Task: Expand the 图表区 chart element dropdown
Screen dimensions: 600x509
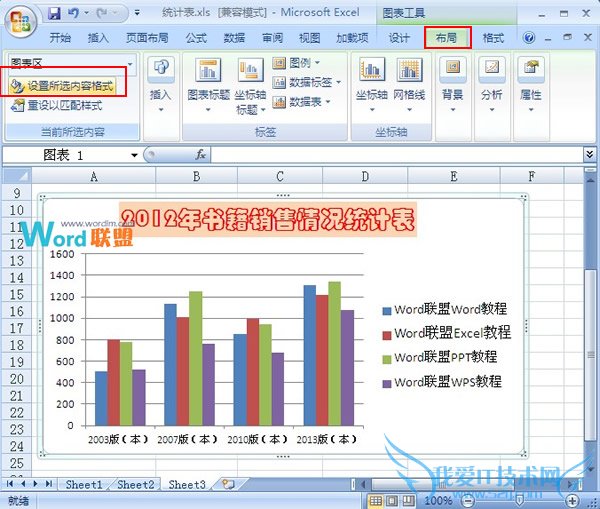Action: (130, 64)
